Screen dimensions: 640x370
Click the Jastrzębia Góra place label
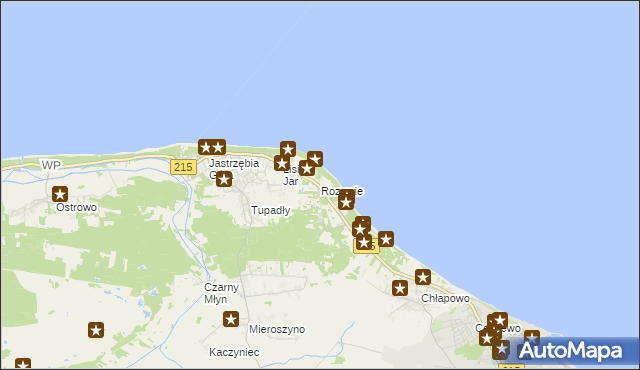point(234,169)
